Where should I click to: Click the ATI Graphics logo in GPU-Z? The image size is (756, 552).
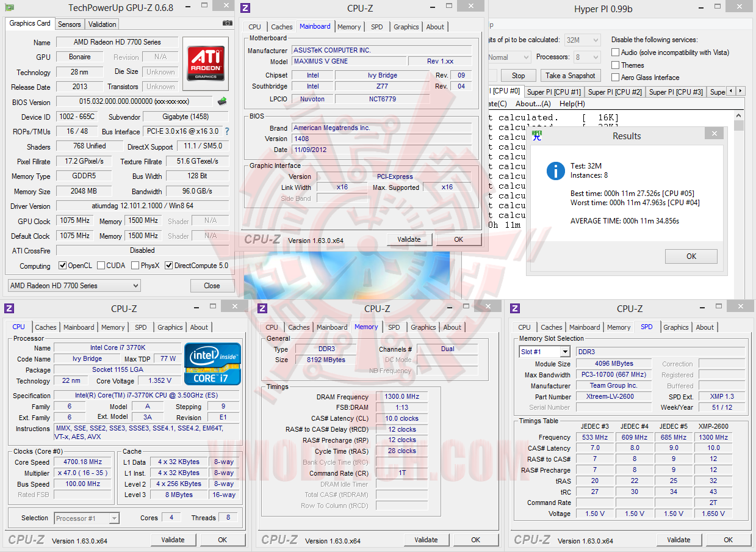205,63
